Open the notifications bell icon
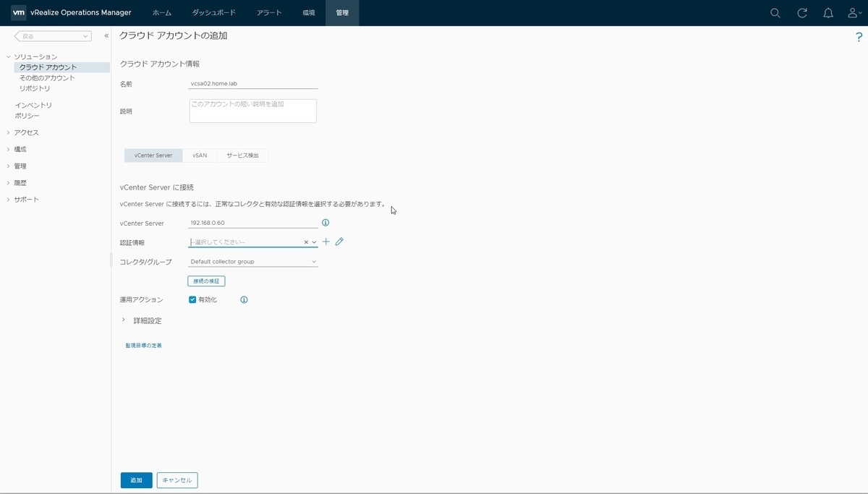Screen dimensions: 868x494 click(828, 13)
